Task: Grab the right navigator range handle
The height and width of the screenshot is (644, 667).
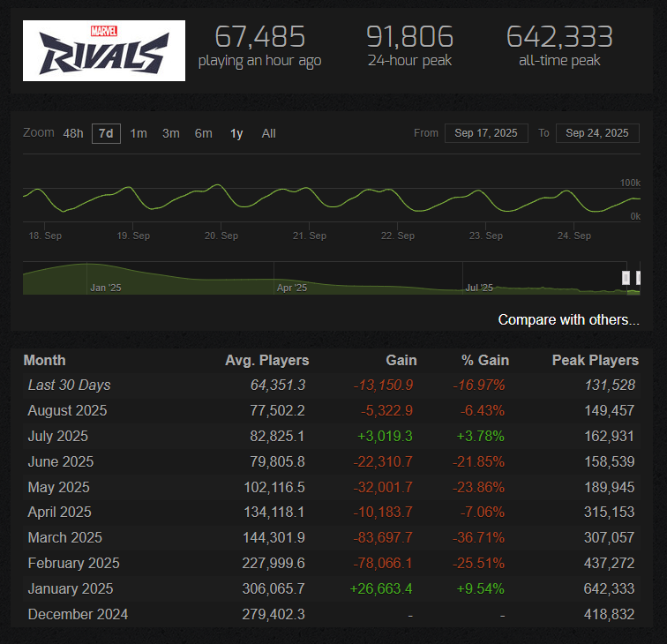Action: (638, 278)
